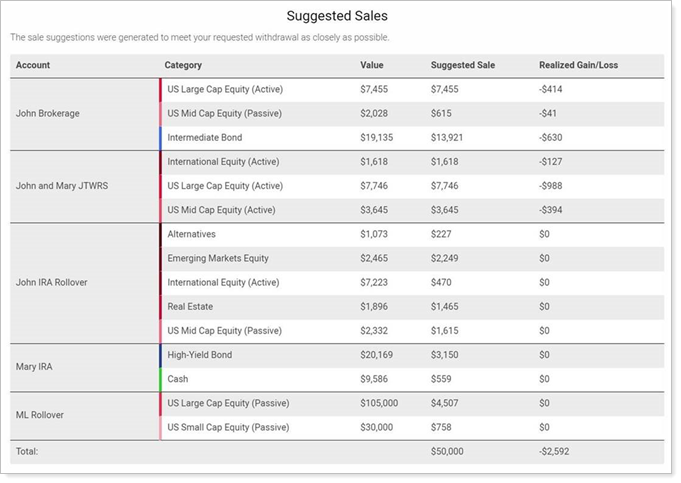Select the Value column header
This screenshot has height=483, width=681.
[372, 66]
